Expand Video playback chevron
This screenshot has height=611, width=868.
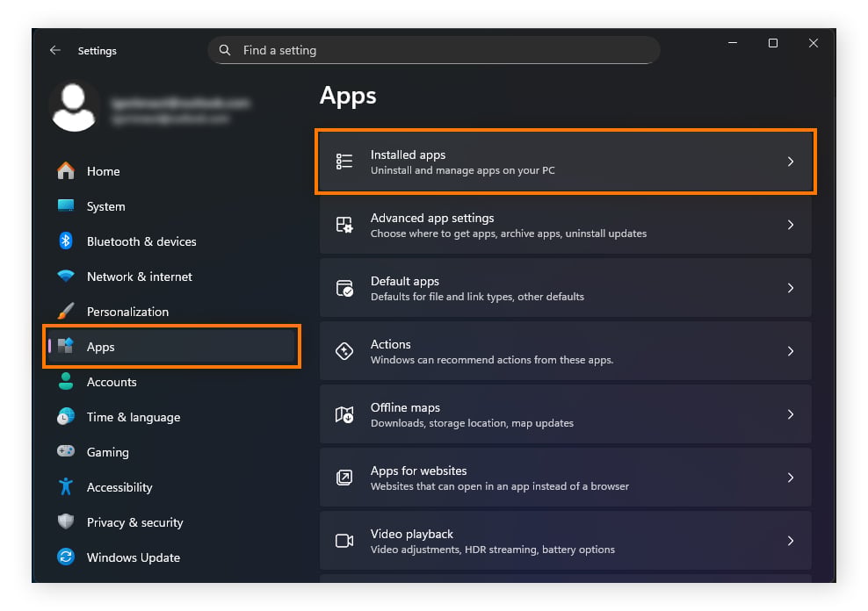pos(791,541)
